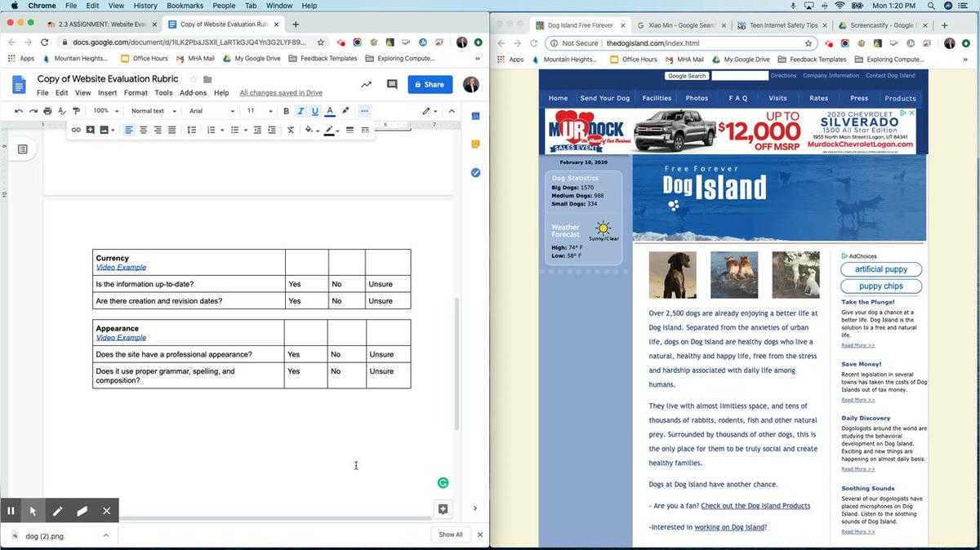Viewport: 980px width, 550px height.
Task: Open the Keep notes side panel icon
Action: coord(475,144)
